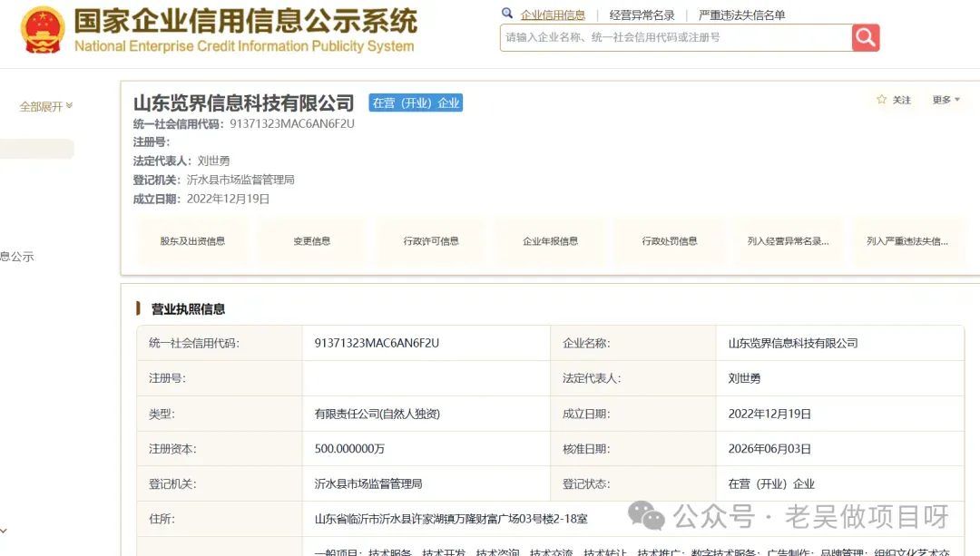Click the 国家企业信用信息公示系统 site title

(246, 21)
